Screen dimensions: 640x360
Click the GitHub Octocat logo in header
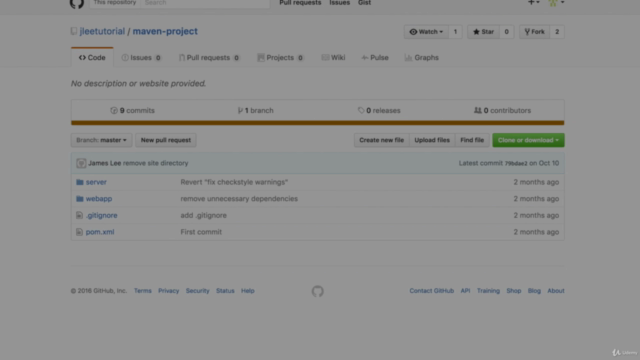coord(77,3)
